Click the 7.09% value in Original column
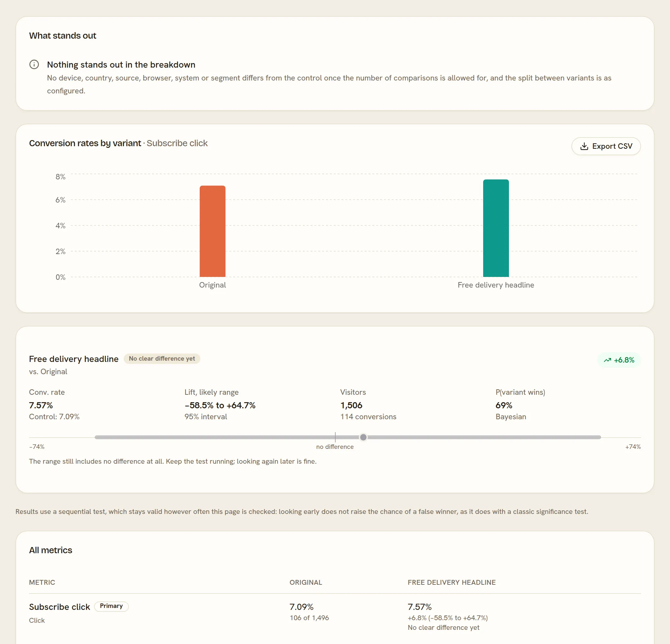 tap(301, 607)
